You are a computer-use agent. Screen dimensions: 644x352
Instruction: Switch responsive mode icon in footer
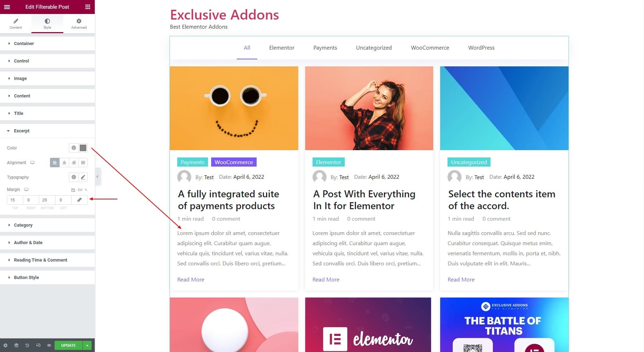(38, 345)
